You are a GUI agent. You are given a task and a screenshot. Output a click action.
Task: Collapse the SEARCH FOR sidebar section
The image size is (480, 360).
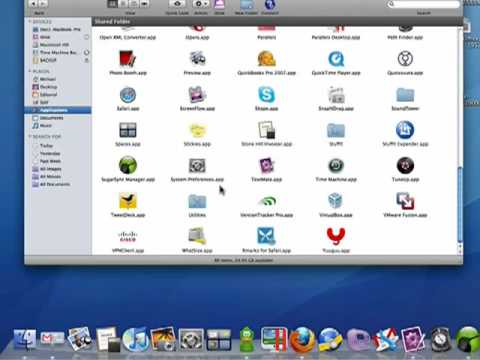(x=30, y=137)
